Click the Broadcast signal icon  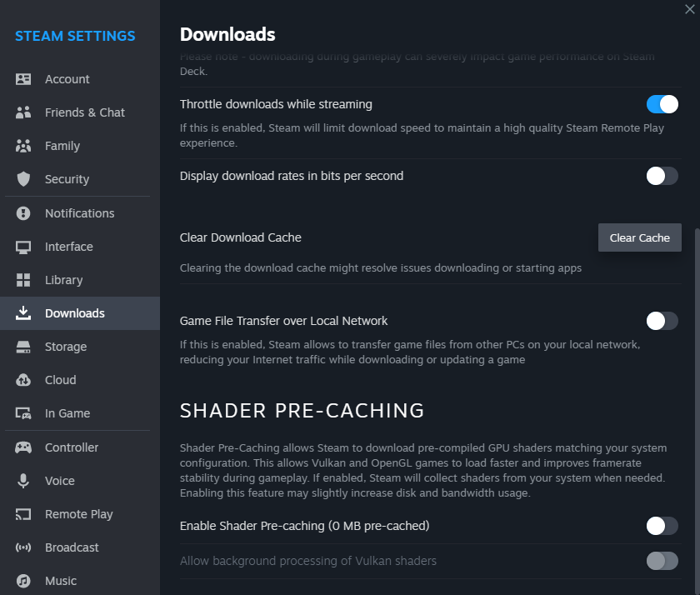coord(23,547)
